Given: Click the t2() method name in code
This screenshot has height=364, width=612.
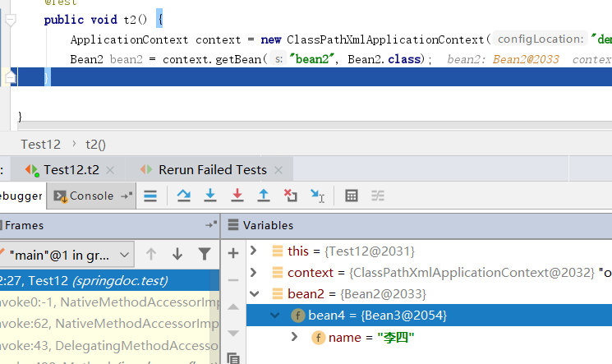Looking at the screenshot, I should click(x=135, y=20).
